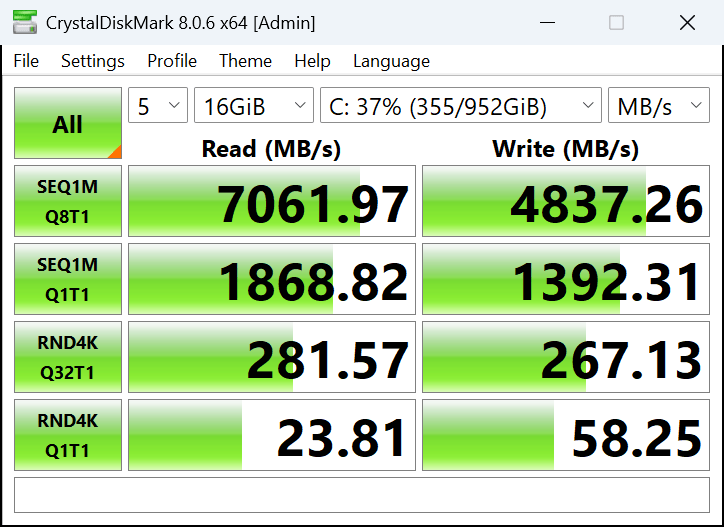Viewport: 724px width, 527px height.
Task: Click the 7061.97 SEQ1M Q8T1 read result
Action: 272,201
